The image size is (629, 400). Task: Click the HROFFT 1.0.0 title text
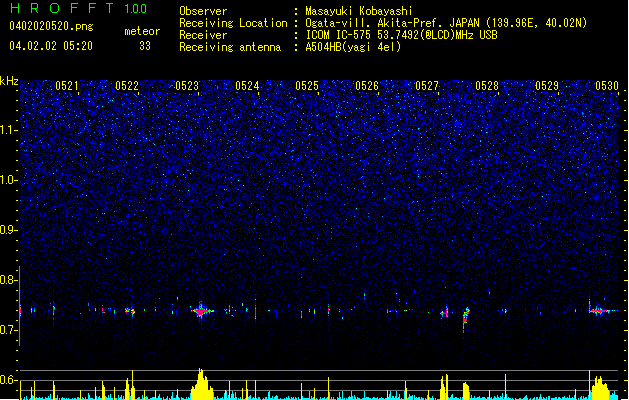[x=79, y=8]
